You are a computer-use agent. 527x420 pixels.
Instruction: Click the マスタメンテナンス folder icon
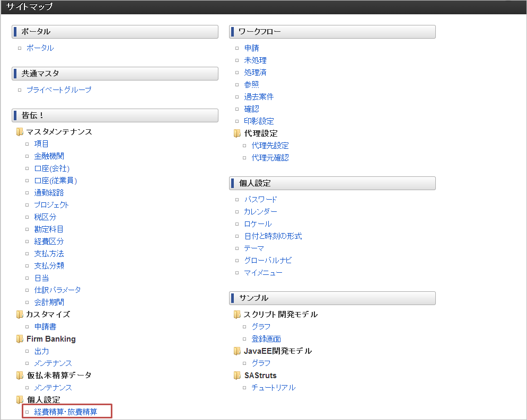click(x=20, y=132)
